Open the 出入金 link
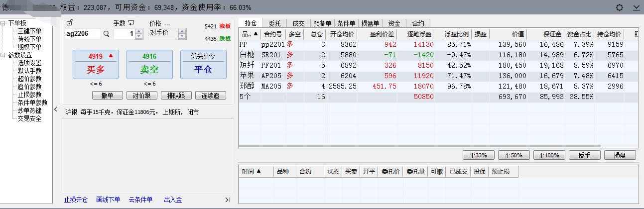 [x=173, y=200]
